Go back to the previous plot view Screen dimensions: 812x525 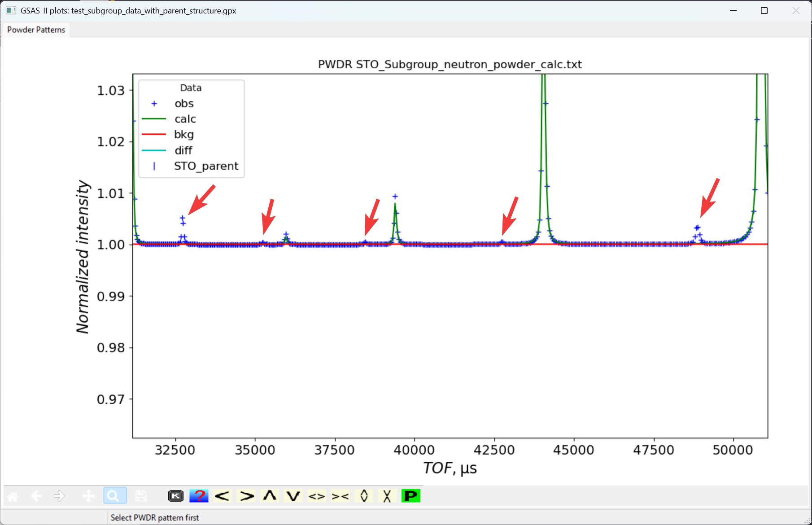pos(36,496)
